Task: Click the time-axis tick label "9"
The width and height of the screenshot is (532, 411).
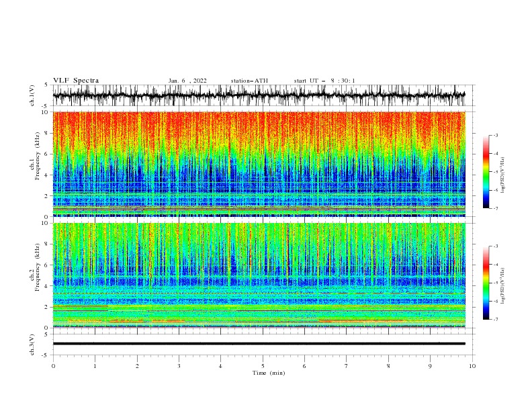Action: point(430,366)
